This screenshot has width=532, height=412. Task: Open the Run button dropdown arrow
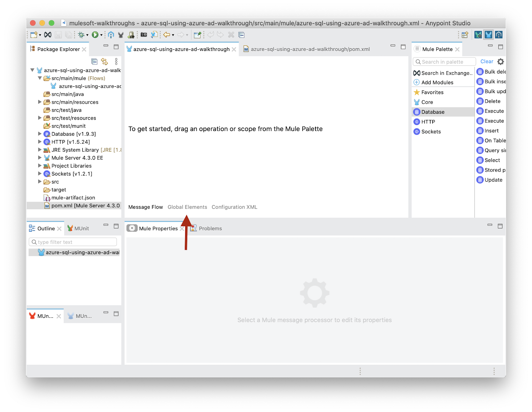pyautogui.click(x=101, y=35)
